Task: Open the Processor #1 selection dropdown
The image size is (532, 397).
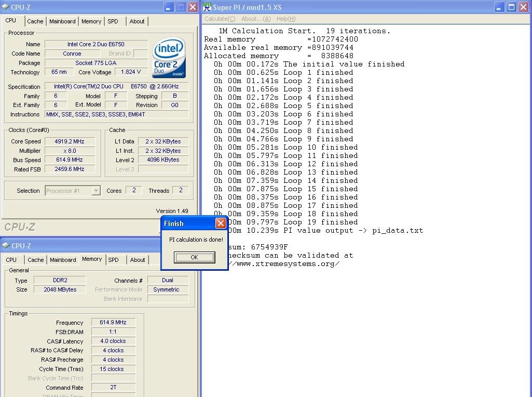Action: (x=96, y=191)
